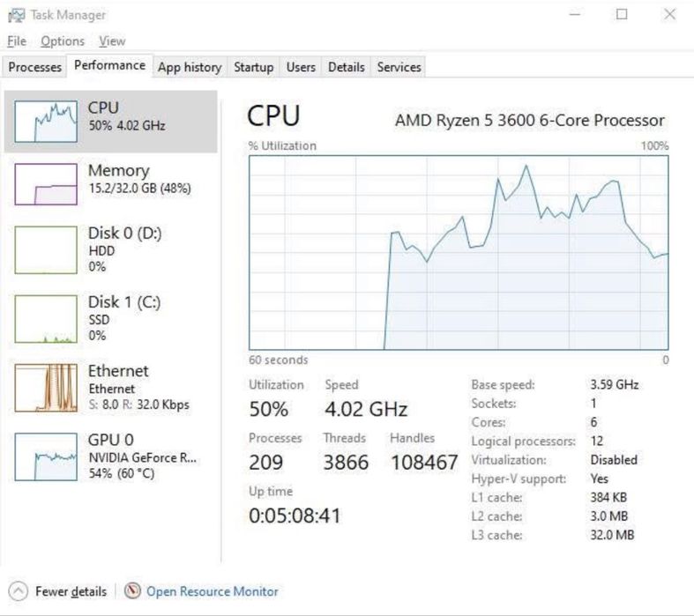Open the Details tab
The height and width of the screenshot is (616, 694).
click(x=346, y=67)
